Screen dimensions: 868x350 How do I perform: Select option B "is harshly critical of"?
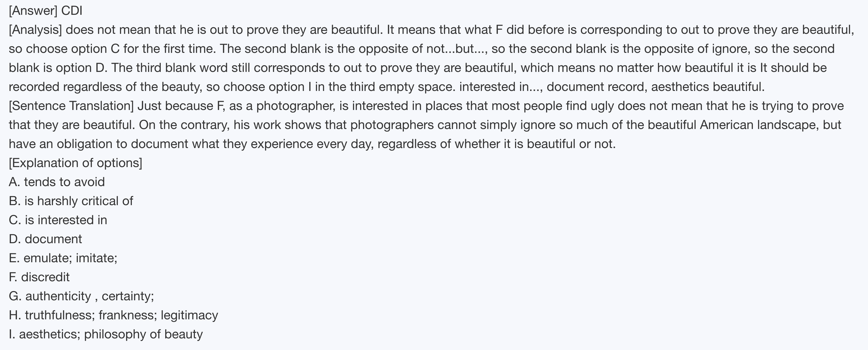(x=71, y=201)
